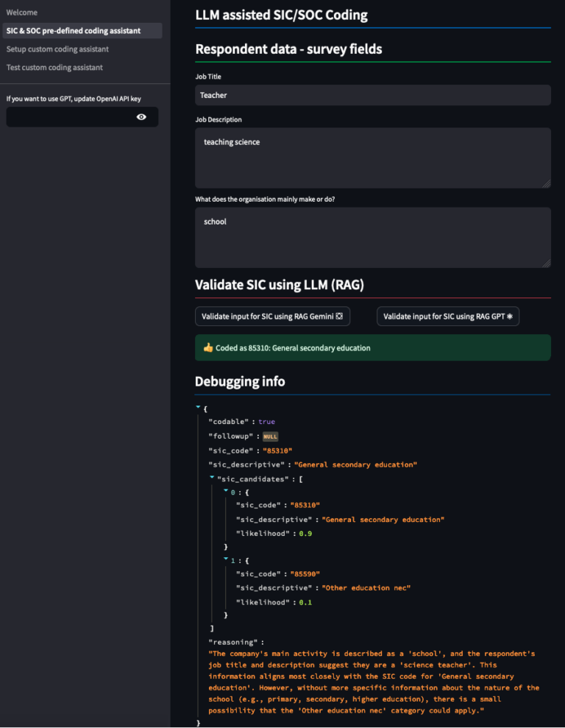Click the Job Description text area
This screenshot has height=728, width=565.
pyautogui.click(x=372, y=158)
